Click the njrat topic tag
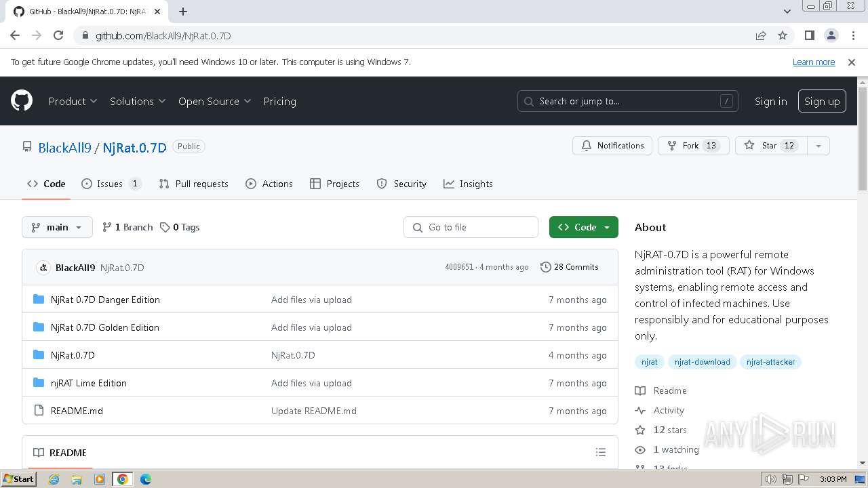This screenshot has width=868, height=488. pyautogui.click(x=650, y=362)
